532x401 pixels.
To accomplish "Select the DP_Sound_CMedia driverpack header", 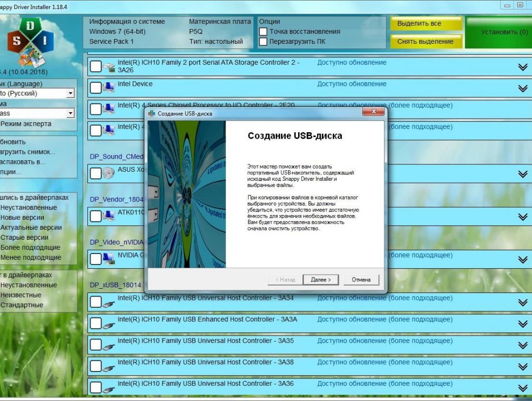I will pos(117,157).
